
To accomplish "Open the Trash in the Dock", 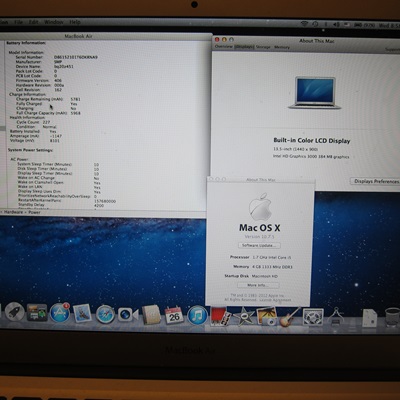I will click(392, 317).
